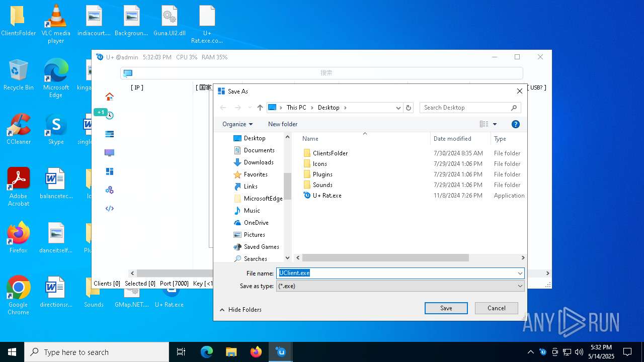
Task: Select Searches in the navigation tree
Action: pos(256,258)
